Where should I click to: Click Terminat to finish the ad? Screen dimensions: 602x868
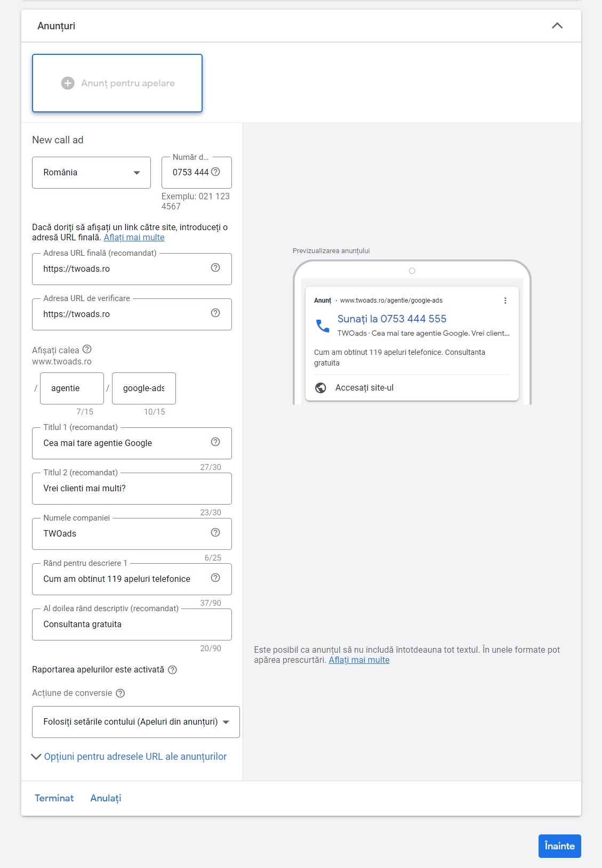pyautogui.click(x=54, y=798)
